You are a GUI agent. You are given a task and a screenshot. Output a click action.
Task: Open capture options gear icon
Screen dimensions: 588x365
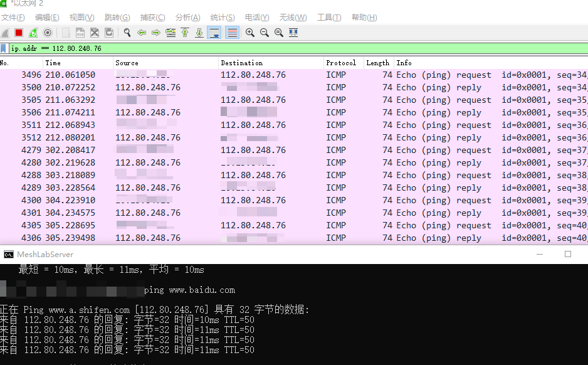[48, 33]
